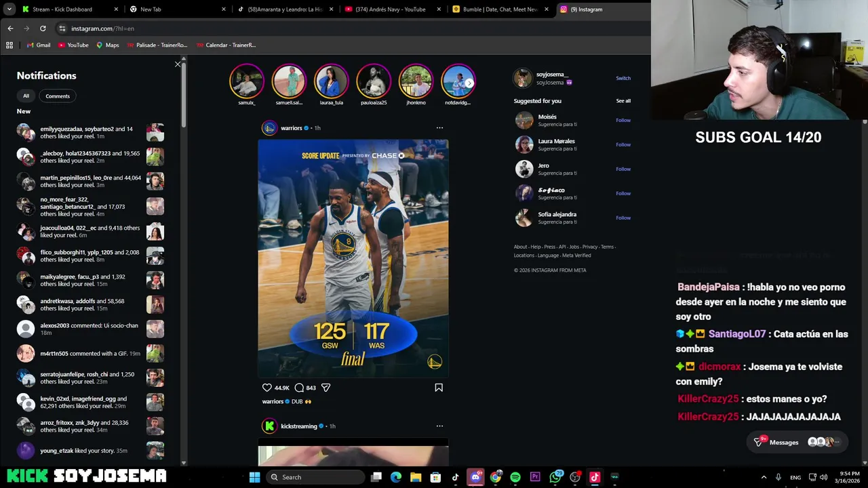Image resolution: width=868 pixels, height=488 pixels.
Task: Open WhatsApp from the taskbar
Action: coord(555,477)
